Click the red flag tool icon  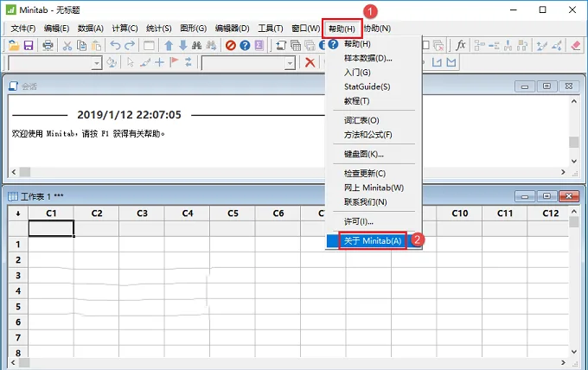174,62
